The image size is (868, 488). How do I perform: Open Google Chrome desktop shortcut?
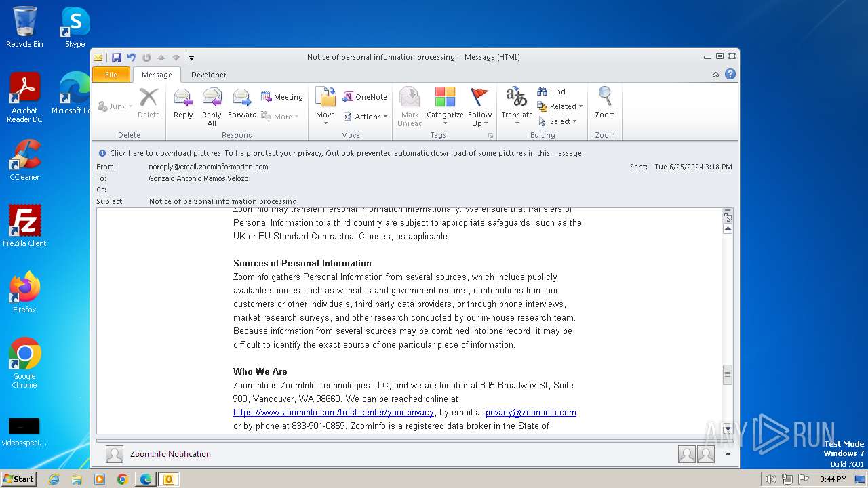24,363
